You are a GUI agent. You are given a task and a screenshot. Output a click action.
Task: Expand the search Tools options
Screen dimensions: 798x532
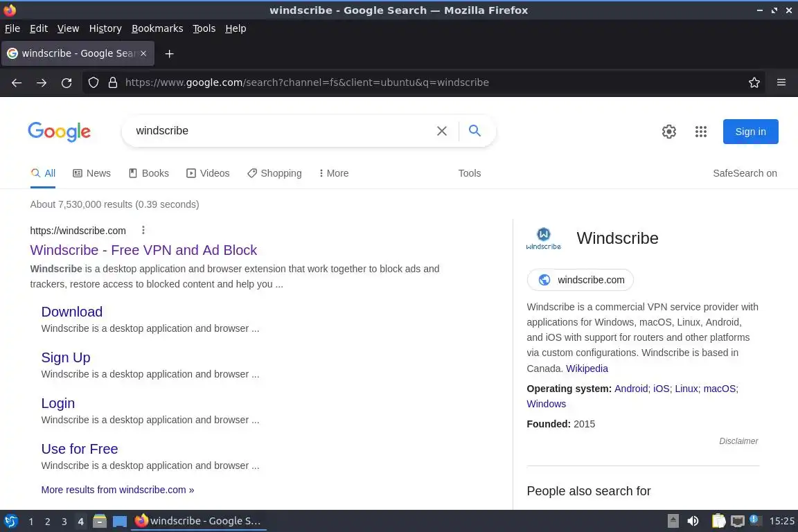point(469,173)
